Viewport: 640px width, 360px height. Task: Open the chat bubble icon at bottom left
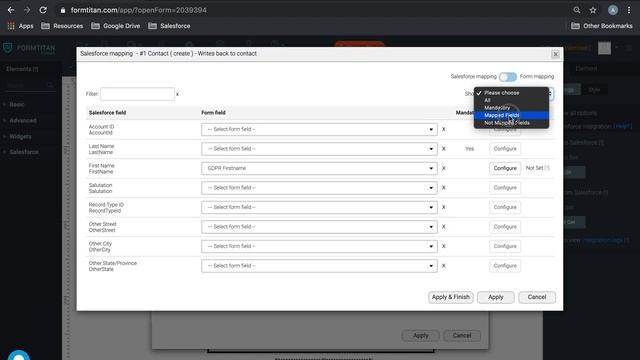(19, 355)
